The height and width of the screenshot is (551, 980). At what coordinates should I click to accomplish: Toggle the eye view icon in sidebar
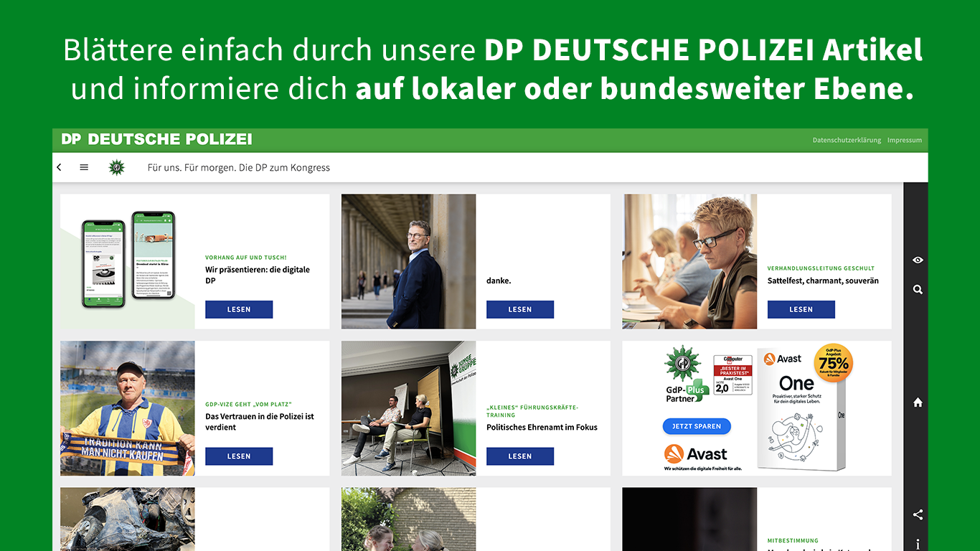[x=918, y=260]
